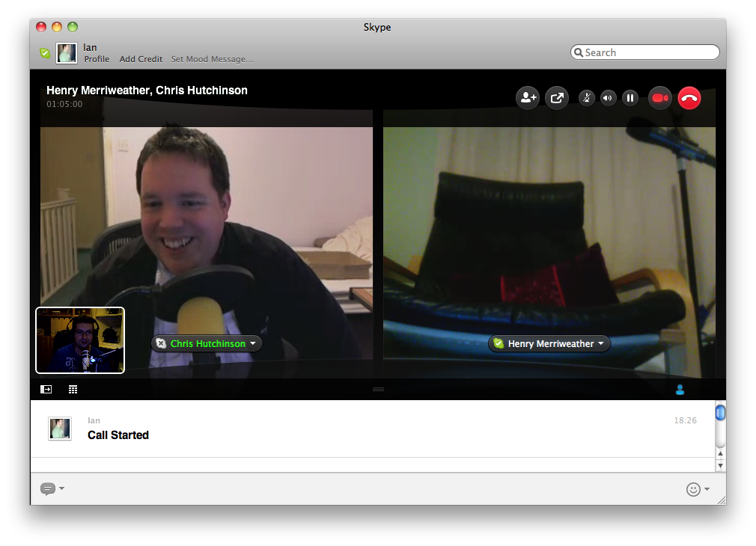756x546 pixels.
Task: Show call participants via blue person icon
Action: (680, 389)
